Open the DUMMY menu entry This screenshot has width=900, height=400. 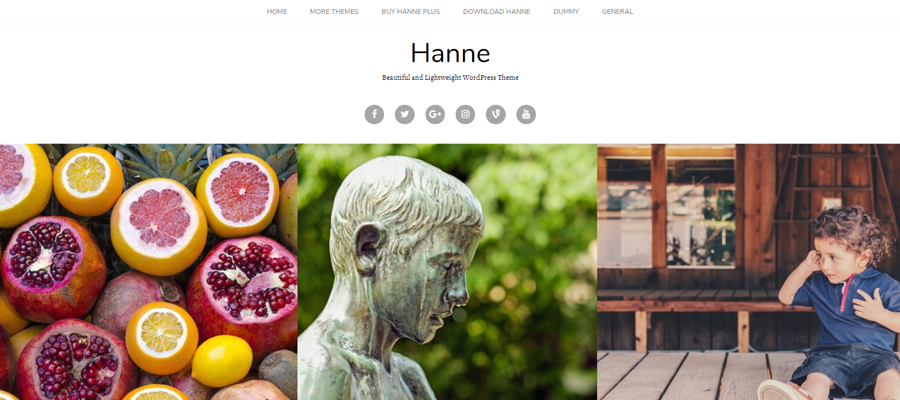coord(566,11)
